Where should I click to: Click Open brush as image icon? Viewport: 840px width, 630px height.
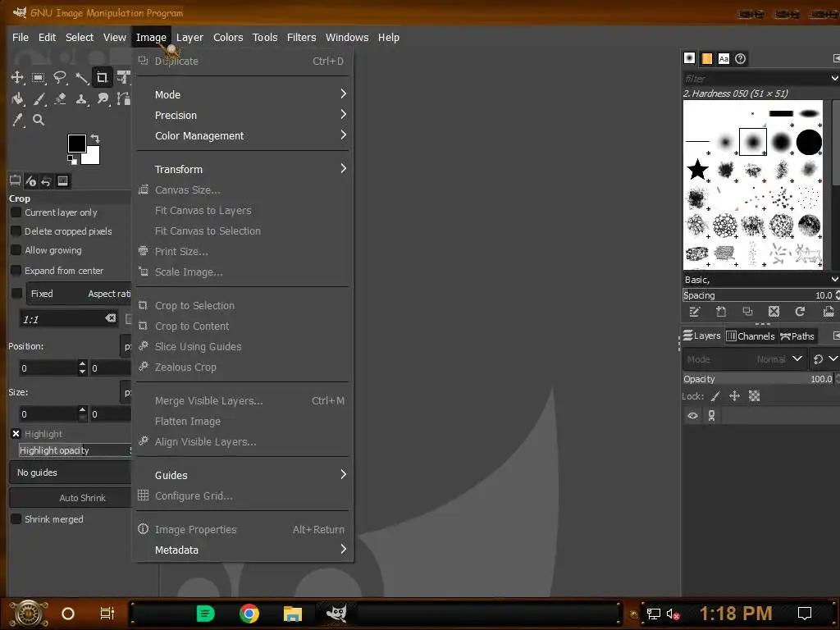tap(829, 312)
